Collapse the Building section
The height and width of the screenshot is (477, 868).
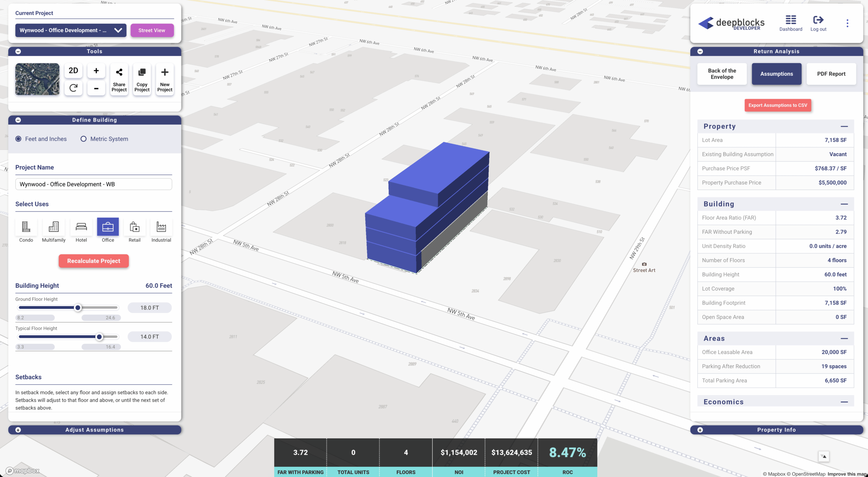[x=844, y=204]
